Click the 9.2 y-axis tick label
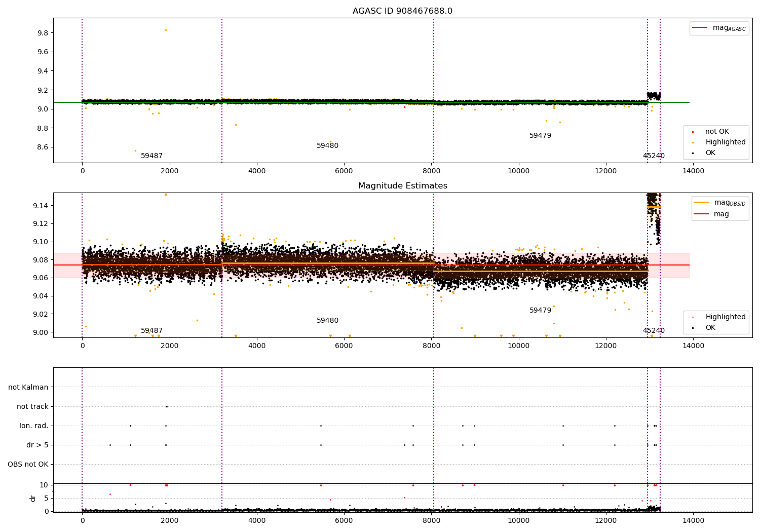 pos(42,90)
